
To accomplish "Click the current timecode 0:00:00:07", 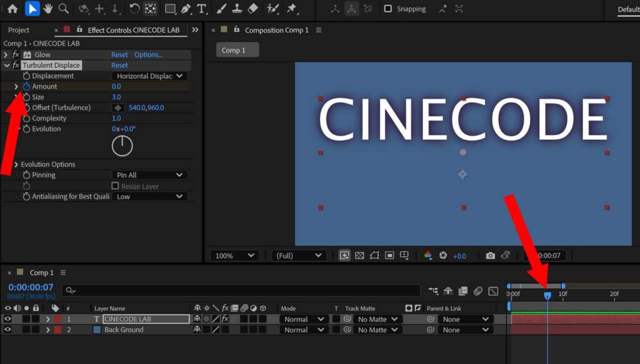I will pyautogui.click(x=31, y=287).
